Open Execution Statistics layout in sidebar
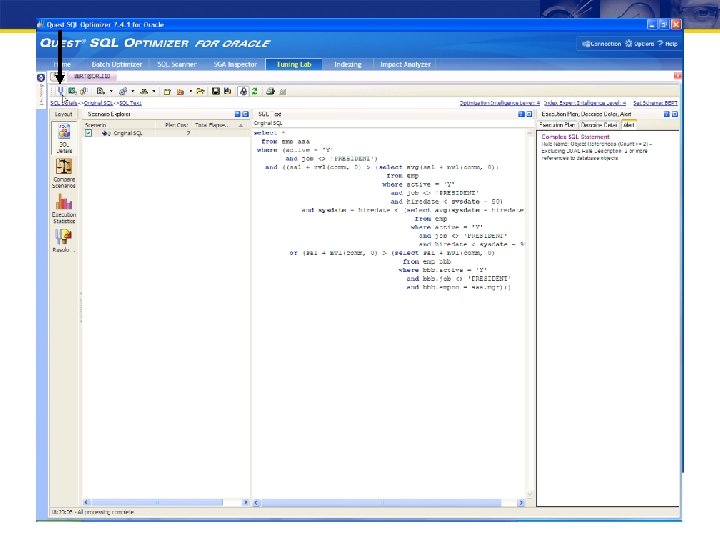The height and width of the screenshot is (540, 720). [x=64, y=208]
